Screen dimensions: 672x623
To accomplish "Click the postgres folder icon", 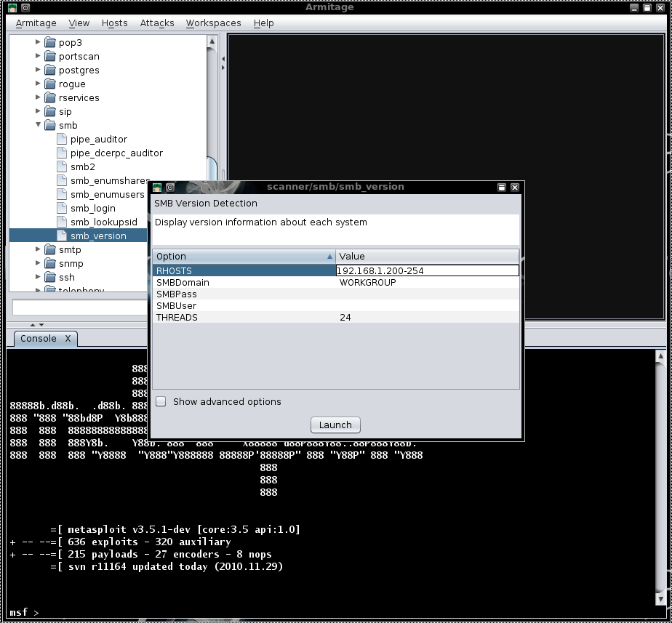I will click(50, 70).
